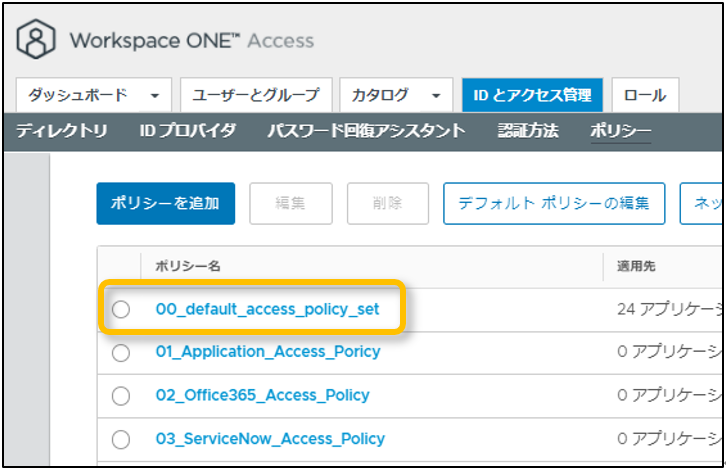The height and width of the screenshot is (469, 726).
Task: Open the 02_Office365_Access_Policy link
Action: point(263,395)
